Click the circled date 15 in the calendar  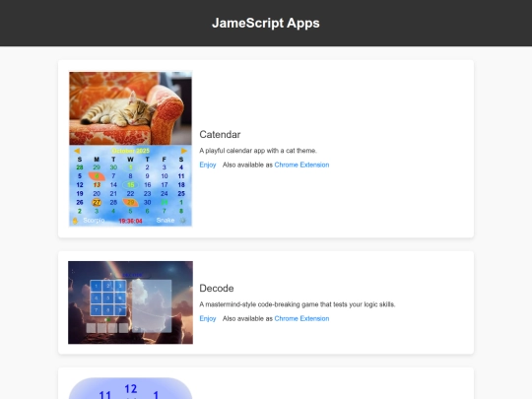click(131, 185)
